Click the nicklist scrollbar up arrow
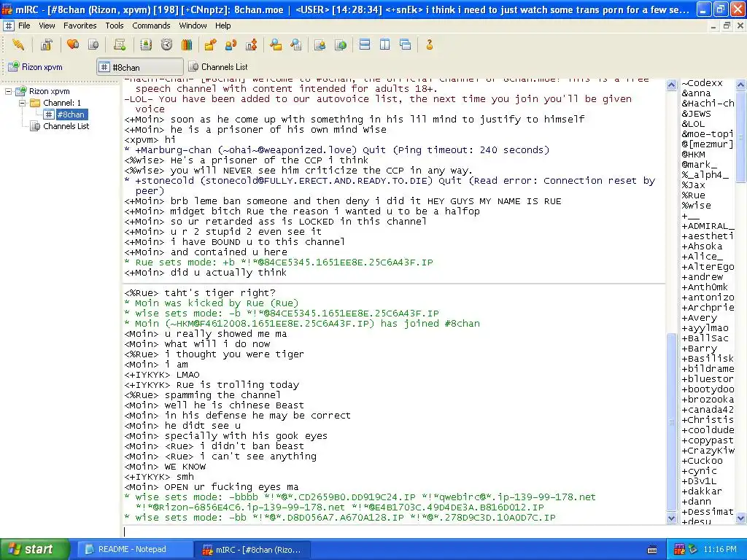This screenshot has width=747, height=560. tap(741, 85)
